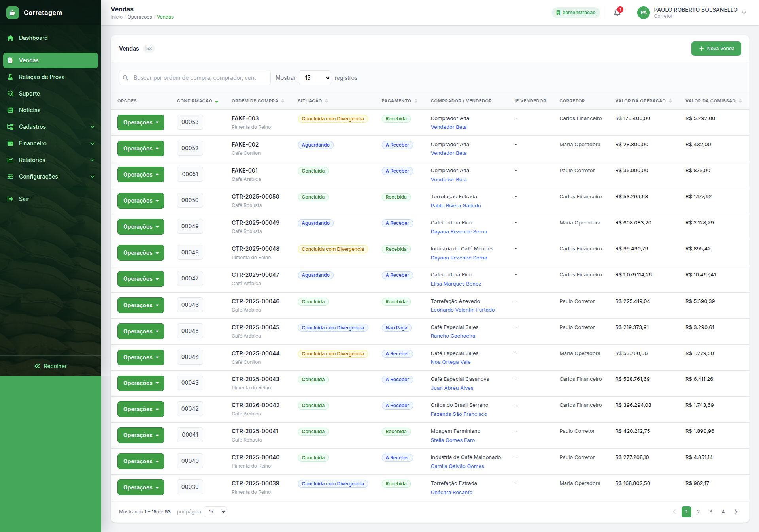This screenshot has height=532, width=759.
Task: Expand the Financeiro submenu chevron
Action: [93, 143]
